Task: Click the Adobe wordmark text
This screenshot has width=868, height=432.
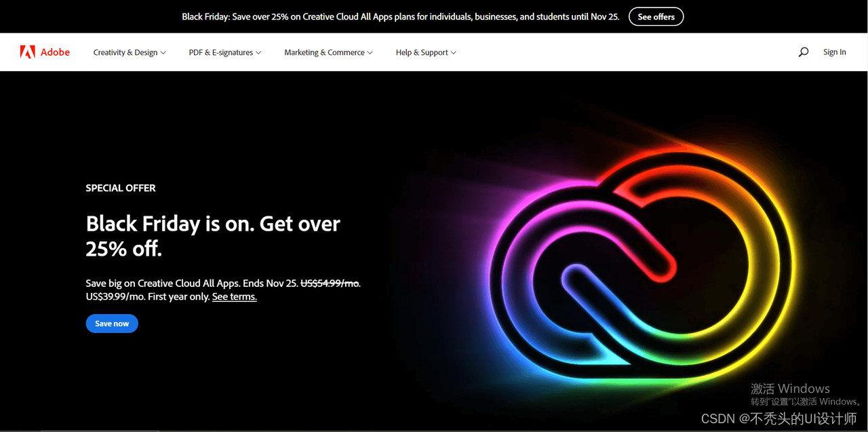Action: [55, 52]
